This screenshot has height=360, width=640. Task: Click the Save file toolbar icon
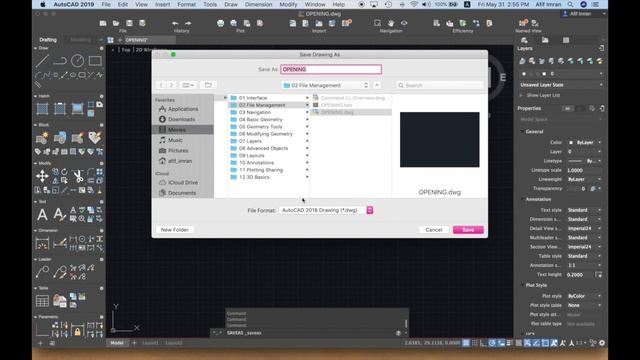(x=129, y=23)
